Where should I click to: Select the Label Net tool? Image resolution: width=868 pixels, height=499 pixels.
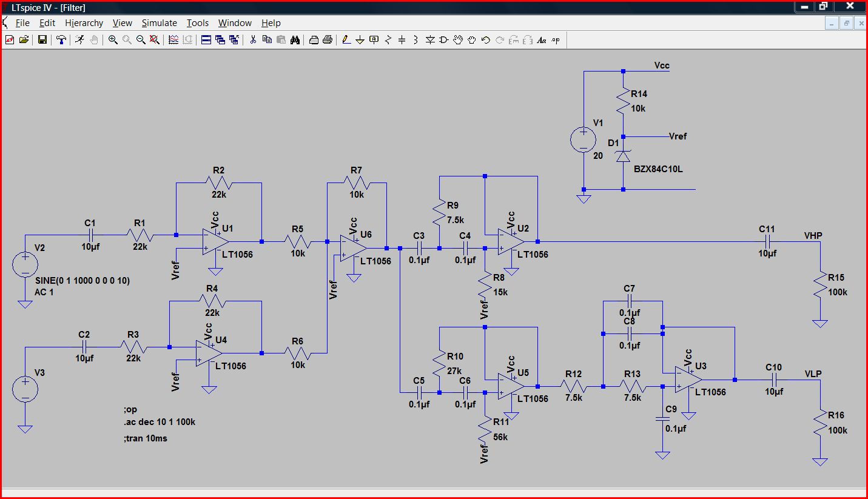coord(374,40)
